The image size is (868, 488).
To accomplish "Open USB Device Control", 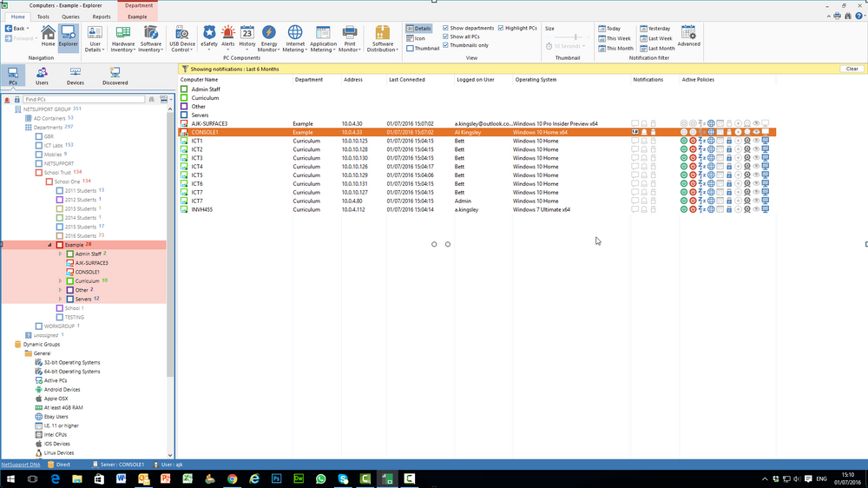I will click(182, 39).
